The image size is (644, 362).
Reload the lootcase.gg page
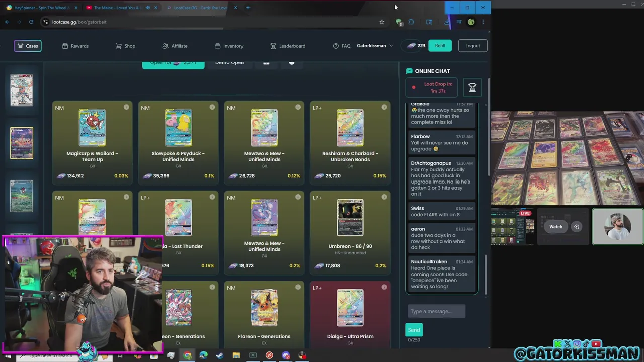[x=31, y=22]
